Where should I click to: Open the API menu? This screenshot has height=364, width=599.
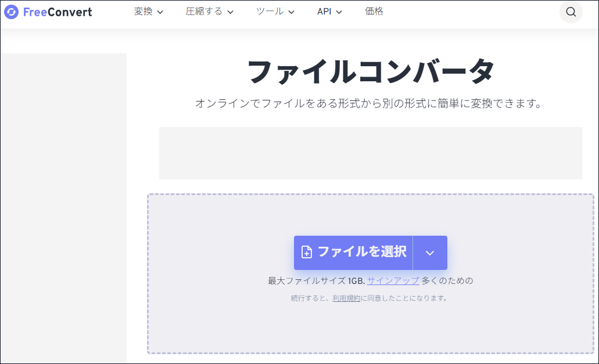coord(329,12)
